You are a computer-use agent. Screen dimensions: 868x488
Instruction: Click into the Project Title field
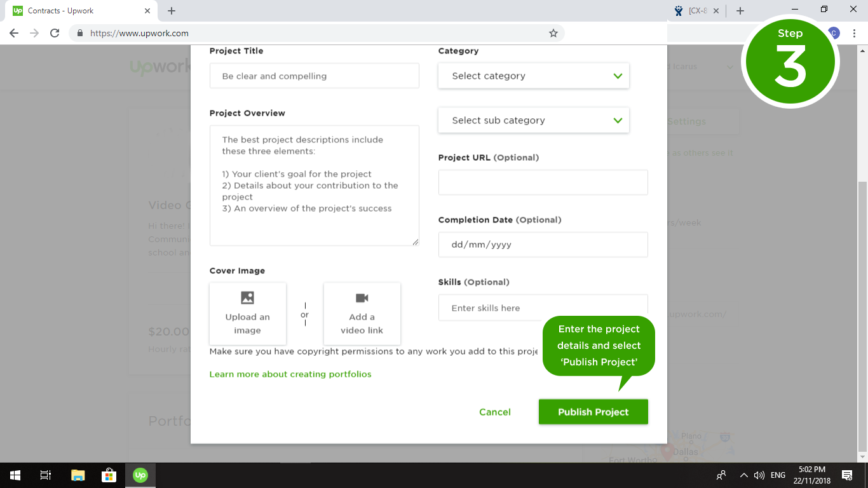point(314,76)
